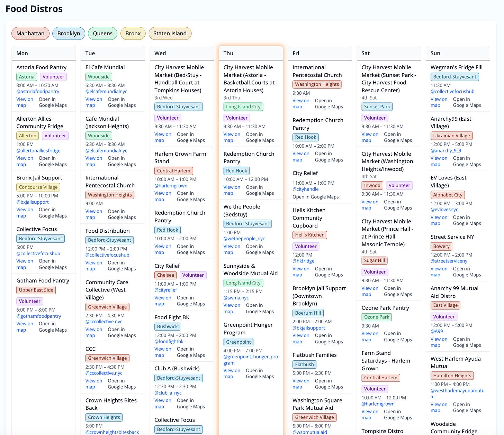
Task: Open the @allertonalliesfridge link
Action: (x=38, y=151)
